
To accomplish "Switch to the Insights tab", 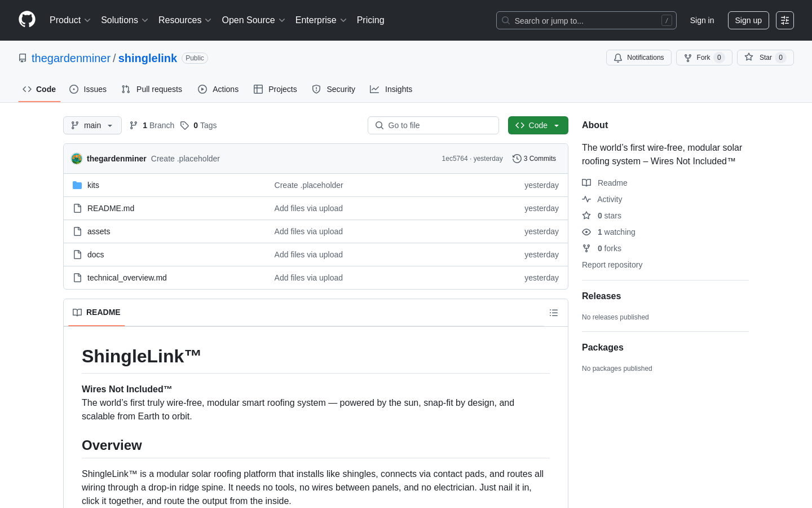I will [x=391, y=89].
